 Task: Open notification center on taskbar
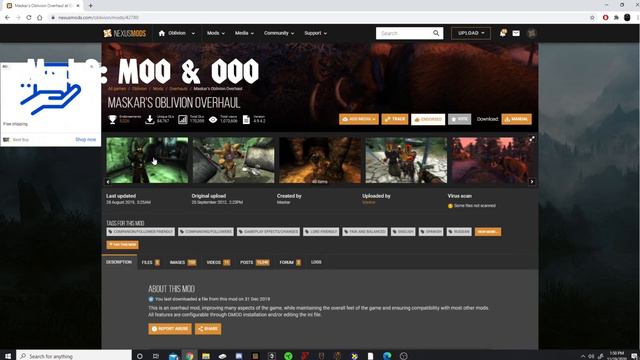coord(634,356)
